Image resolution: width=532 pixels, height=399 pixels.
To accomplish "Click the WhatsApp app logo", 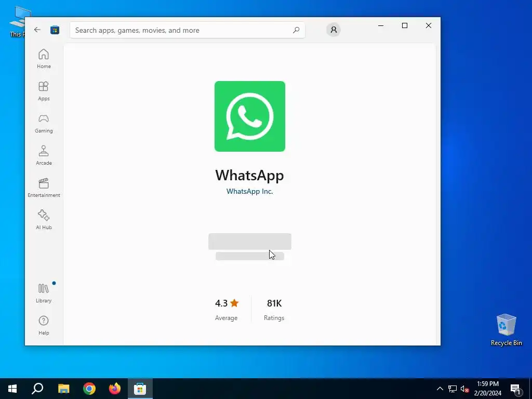I will [x=250, y=116].
